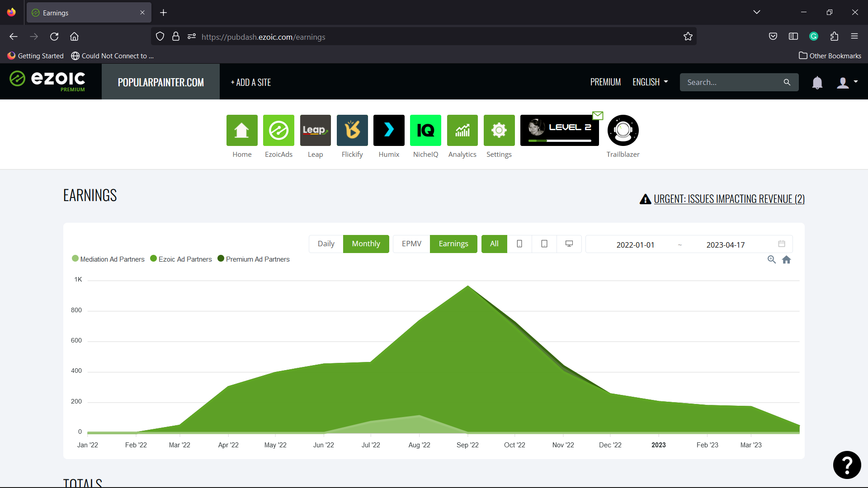The image size is (868, 488).
Task: Click the Ezoic logo
Action: pyautogui.click(x=47, y=80)
